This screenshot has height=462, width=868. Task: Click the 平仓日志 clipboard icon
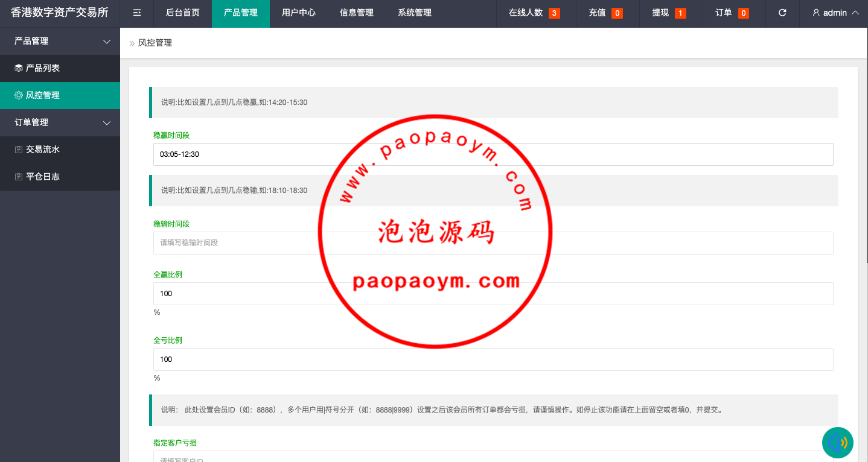pos(19,177)
